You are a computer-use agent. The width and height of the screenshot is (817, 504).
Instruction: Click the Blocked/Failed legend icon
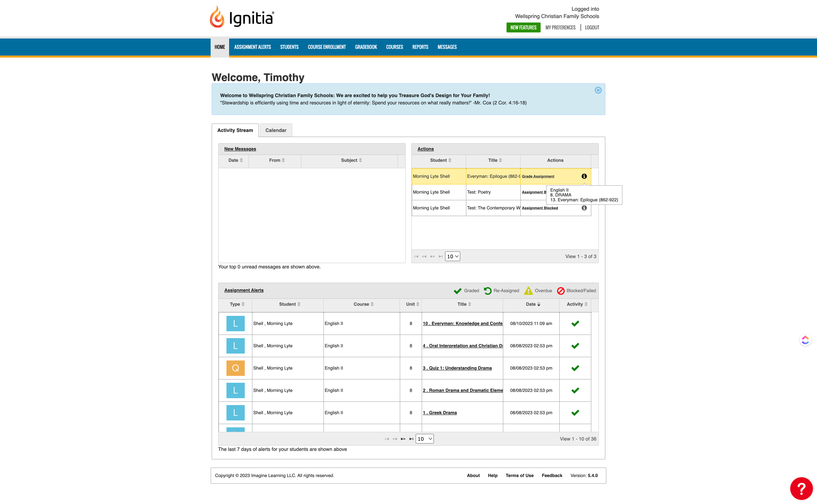(561, 291)
